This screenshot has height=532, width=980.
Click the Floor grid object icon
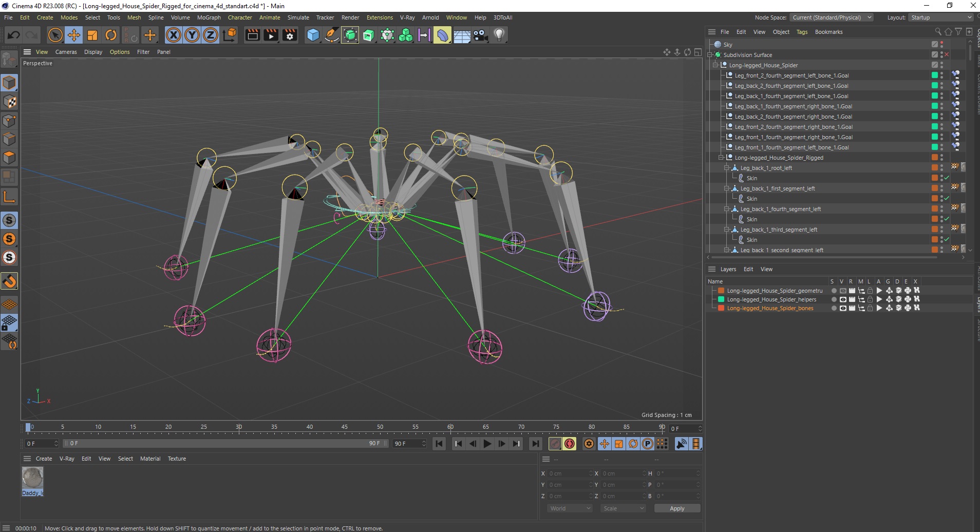462,35
